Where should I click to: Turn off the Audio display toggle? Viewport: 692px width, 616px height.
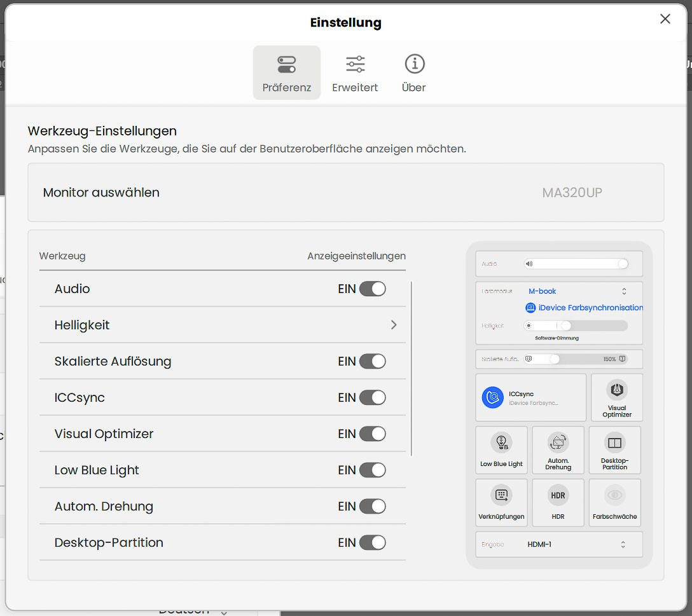(372, 289)
